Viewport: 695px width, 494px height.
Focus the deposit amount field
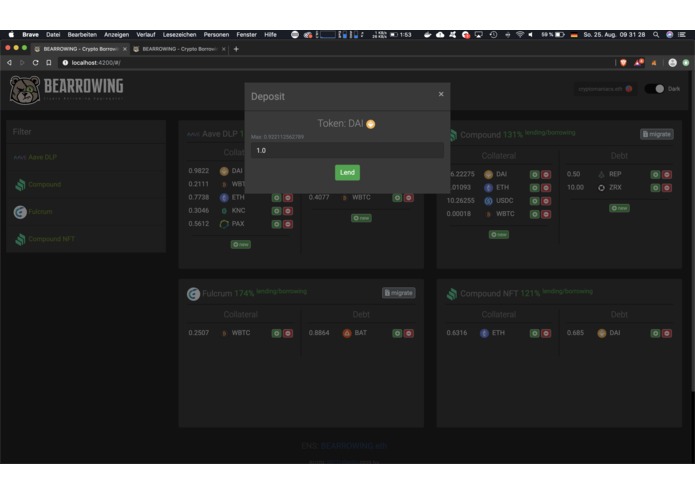tap(347, 151)
